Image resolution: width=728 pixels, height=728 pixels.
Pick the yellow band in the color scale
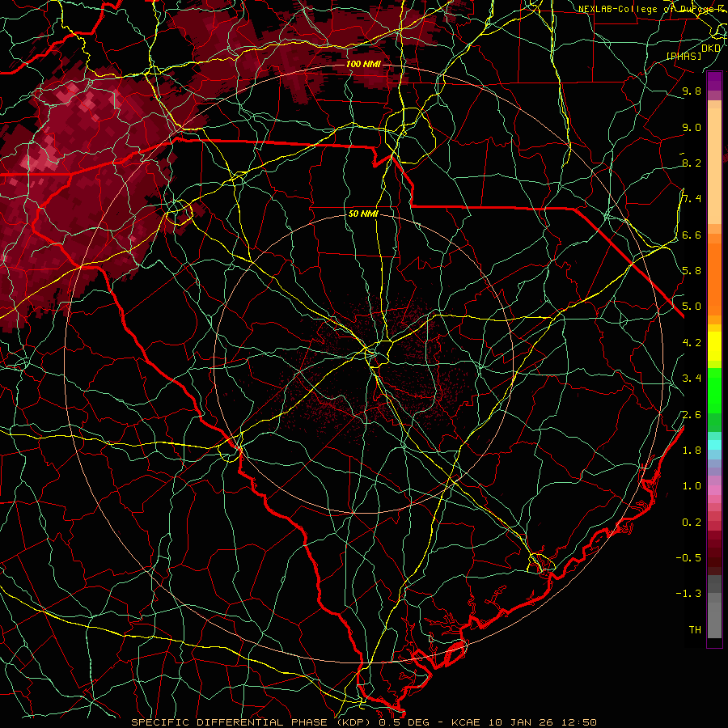pos(714,346)
